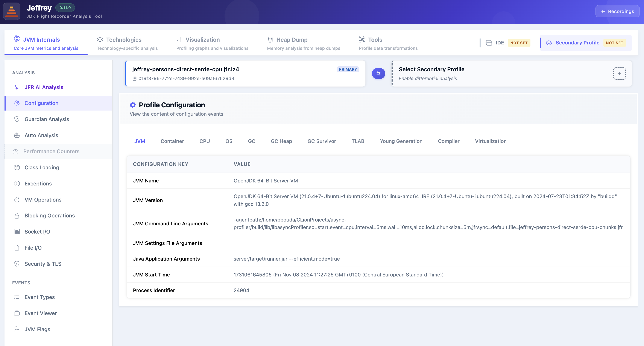Switch to the GC Heap tab

point(281,141)
